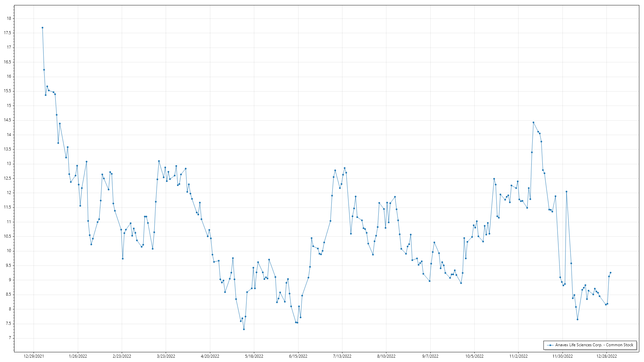Select the 11/2/2022 date axis label
The height and width of the screenshot is (362, 644).
coord(518,356)
